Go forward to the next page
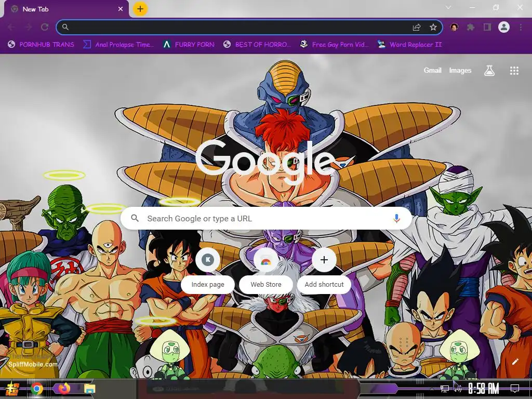532x399 pixels. 28,27
